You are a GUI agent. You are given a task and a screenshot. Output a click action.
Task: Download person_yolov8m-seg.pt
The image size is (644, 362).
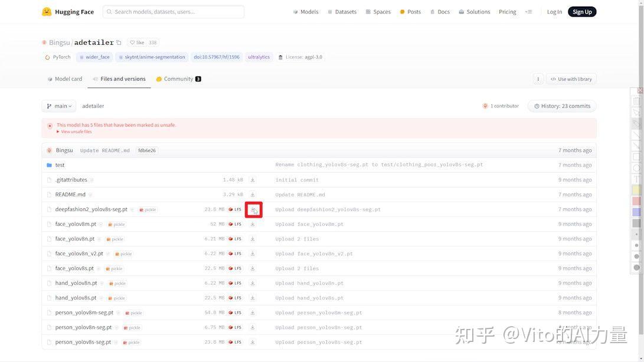pyautogui.click(x=253, y=312)
